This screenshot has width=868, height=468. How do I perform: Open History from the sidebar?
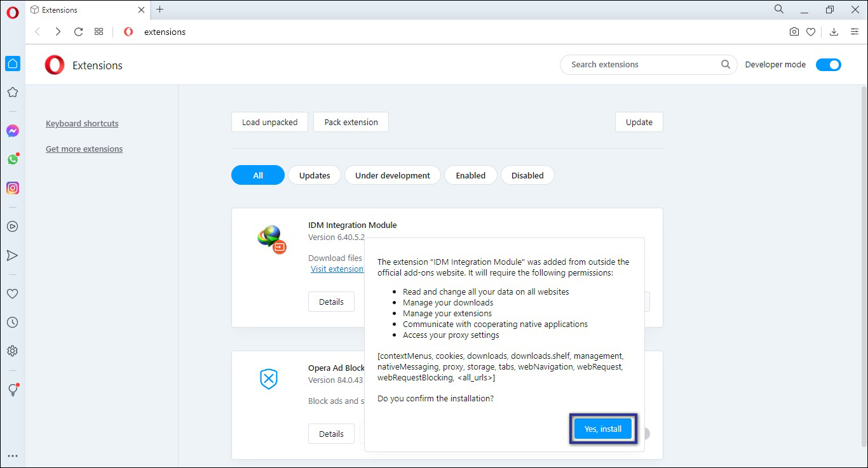pyautogui.click(x=13, y=322)
